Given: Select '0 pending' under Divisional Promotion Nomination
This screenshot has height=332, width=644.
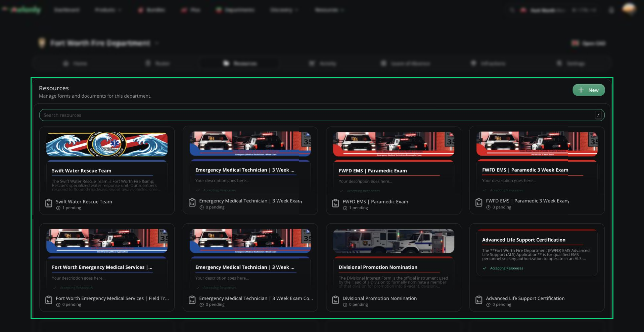Looking at the screenshot, I should (x=358, y=304).
